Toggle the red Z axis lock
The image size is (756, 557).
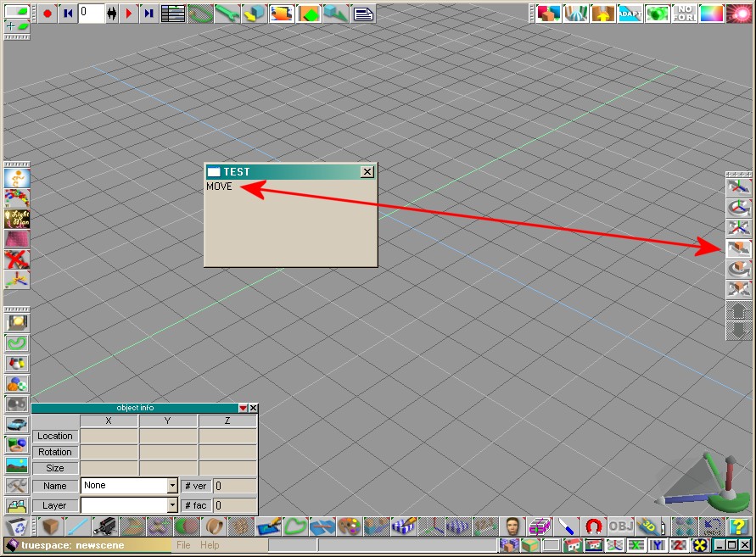click(x=678, y=545)
